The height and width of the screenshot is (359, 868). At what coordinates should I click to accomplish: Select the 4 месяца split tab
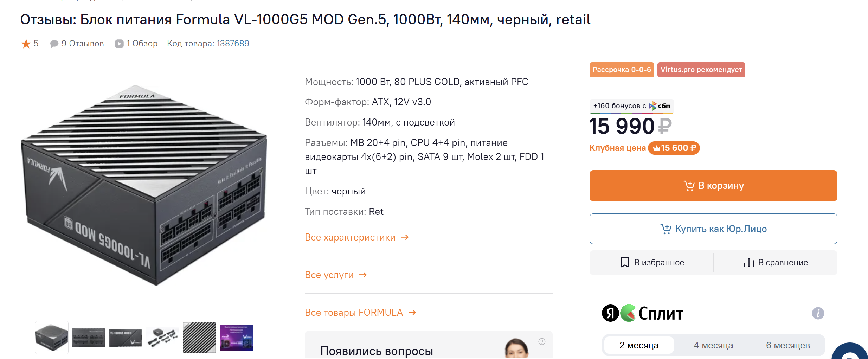(x=713, y=345)
